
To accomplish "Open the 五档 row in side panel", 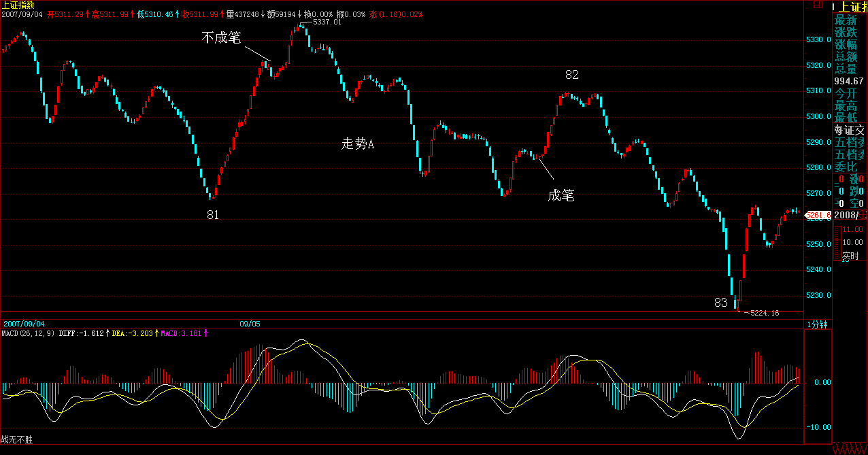I will click(850, 142).
